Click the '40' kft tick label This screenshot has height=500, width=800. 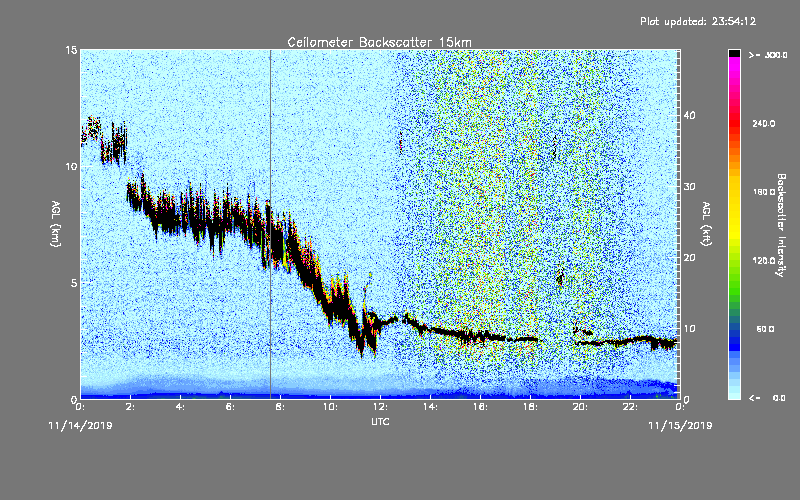tap(689, 115)
